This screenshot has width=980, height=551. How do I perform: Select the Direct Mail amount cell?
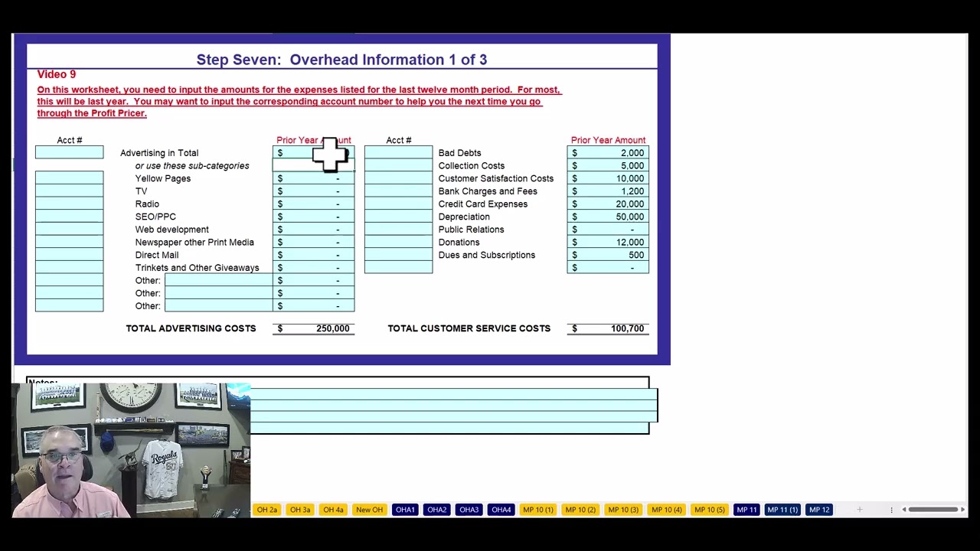click(x=314, y=255)
